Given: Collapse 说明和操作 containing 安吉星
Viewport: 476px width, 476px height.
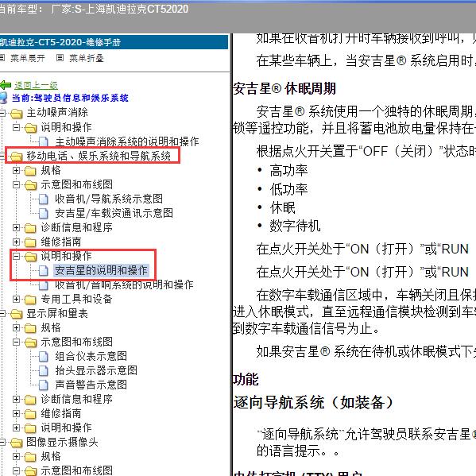Looking at the screenshot, I should click(16, 256).
